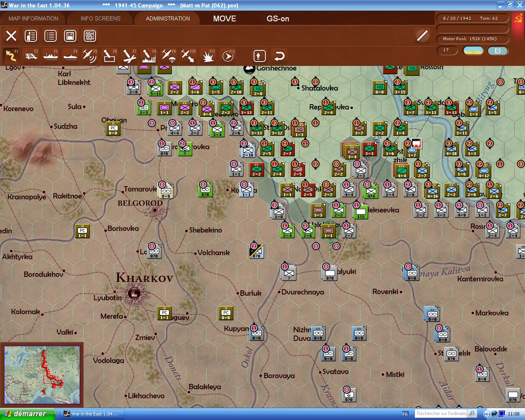Viewport: 525px width, 420px height.
Task: Open the MAP INFORMATION tab
Action: pyautogui.click(x=33, y=18)
